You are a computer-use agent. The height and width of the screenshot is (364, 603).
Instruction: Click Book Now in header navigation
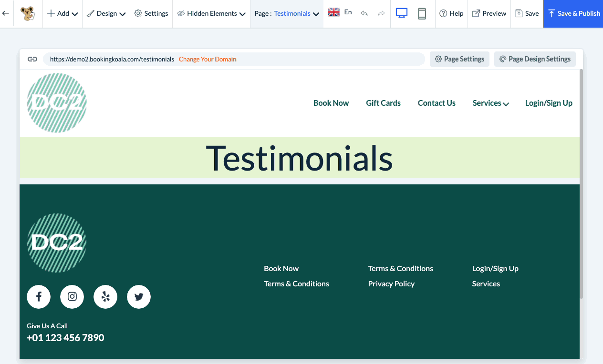click(331, 103)
